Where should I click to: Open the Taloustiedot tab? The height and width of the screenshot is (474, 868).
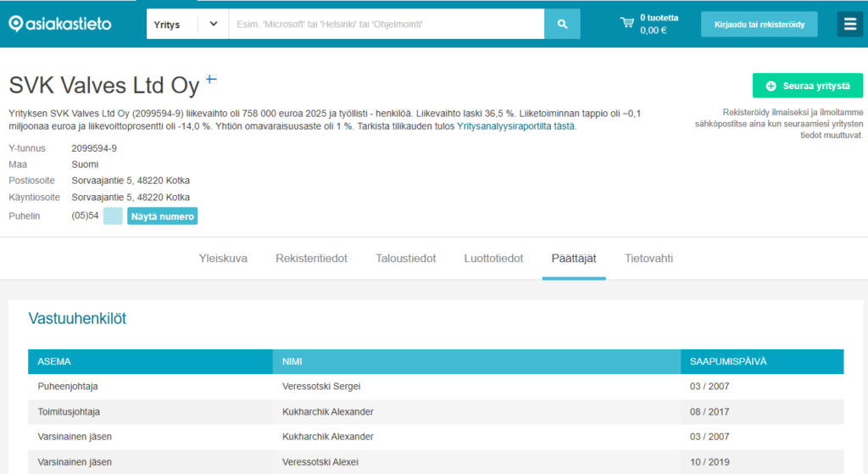406,258
